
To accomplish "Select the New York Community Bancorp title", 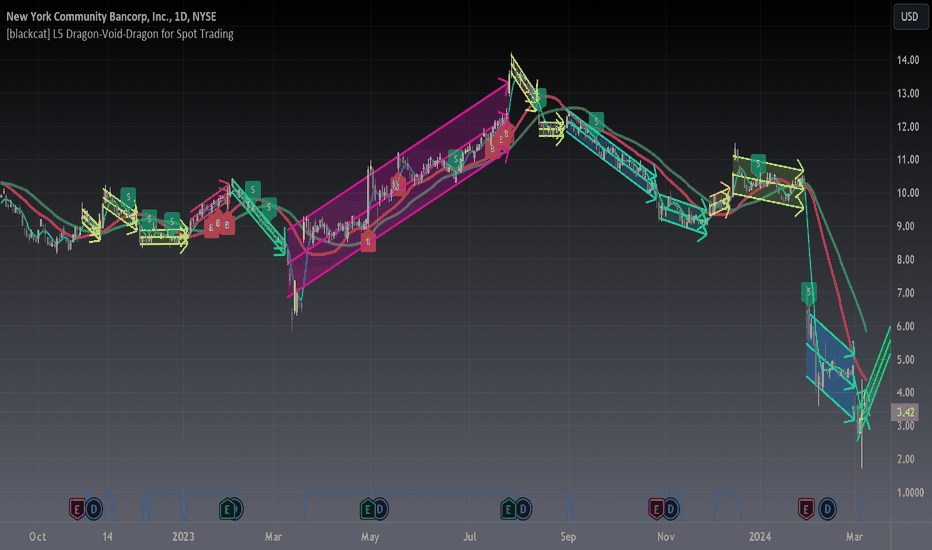I will click(111, 17).
